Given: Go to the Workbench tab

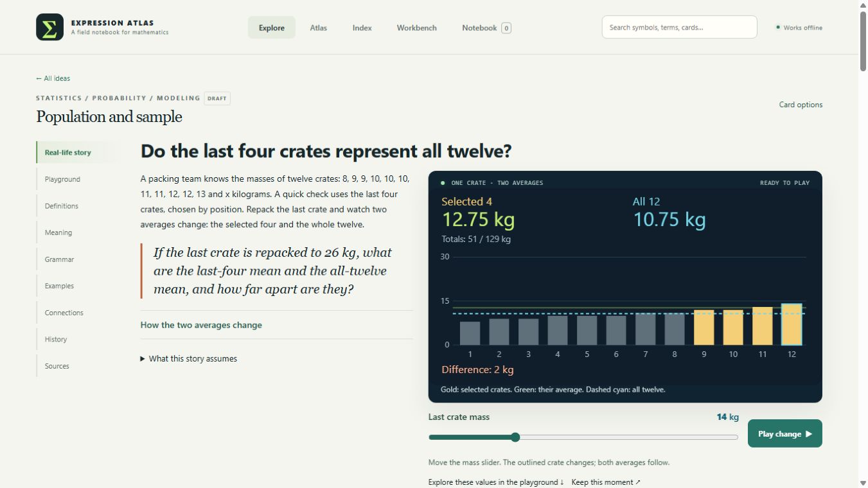Looking at the screenshot, I should click(x=417, y=28).
